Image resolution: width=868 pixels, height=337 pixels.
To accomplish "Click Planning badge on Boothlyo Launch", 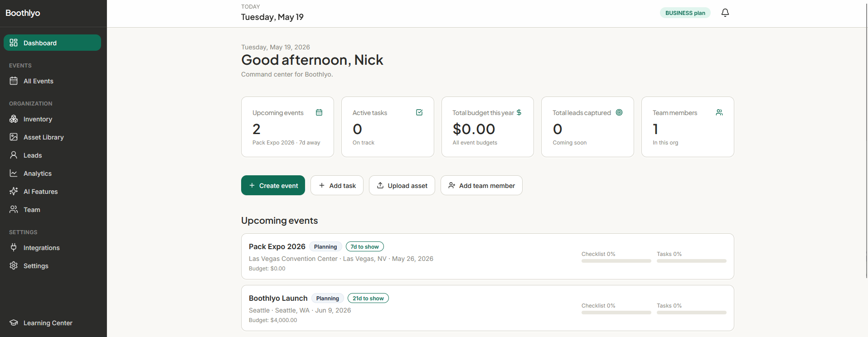I will click(x=328, y=298).
